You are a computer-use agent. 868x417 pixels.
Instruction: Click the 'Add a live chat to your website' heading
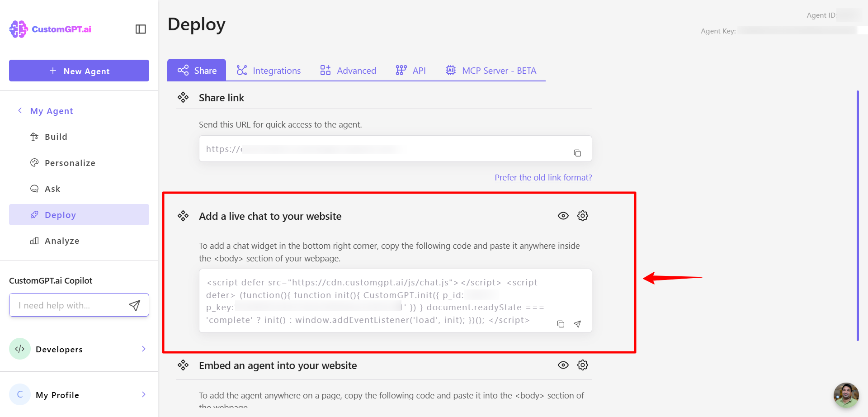[270, 216]
